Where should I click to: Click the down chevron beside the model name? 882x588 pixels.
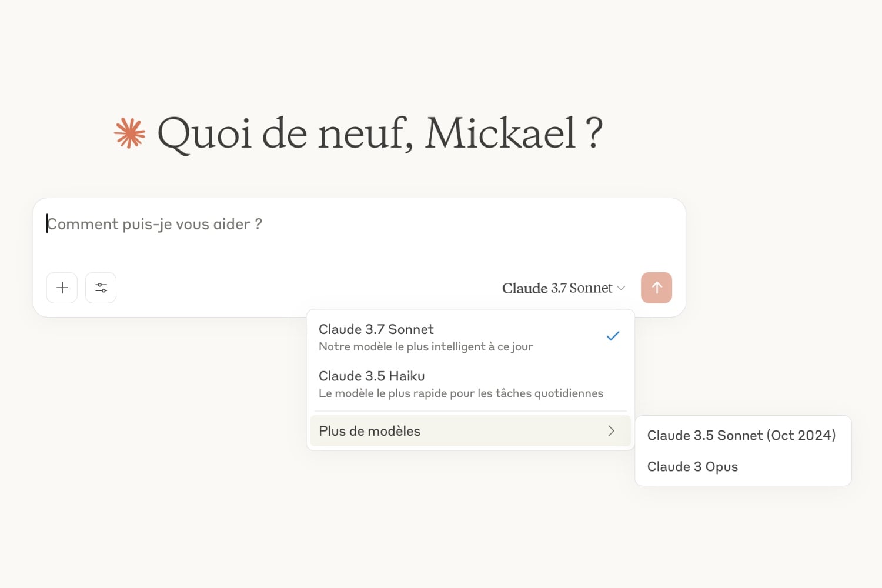click(x=621, y=288)
